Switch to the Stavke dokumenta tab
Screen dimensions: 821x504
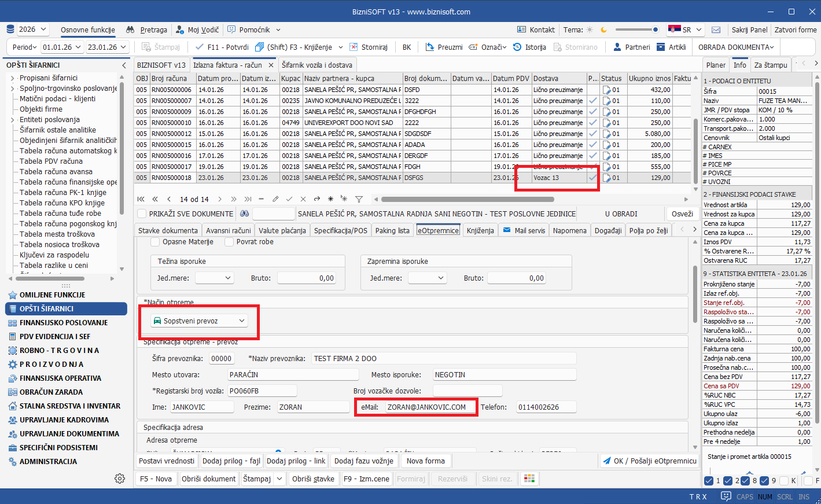(x=168, y=230)
